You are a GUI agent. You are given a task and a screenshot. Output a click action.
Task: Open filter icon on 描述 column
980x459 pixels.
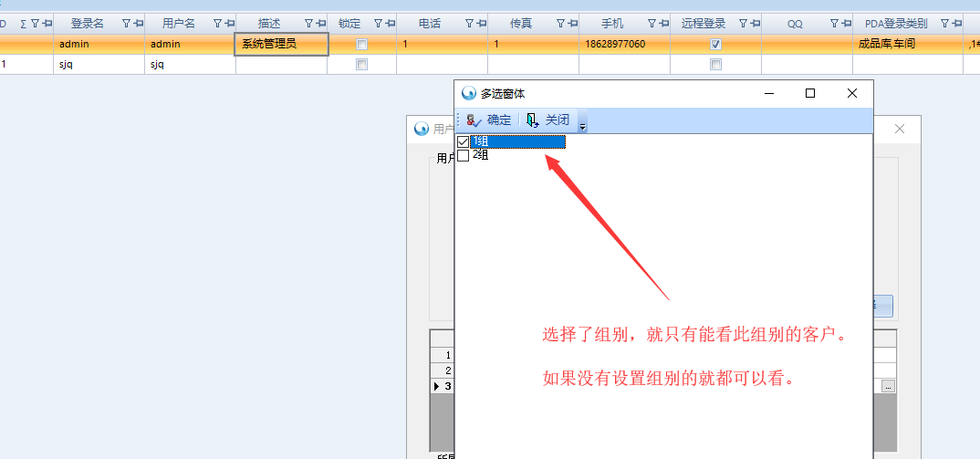pos(308,24)
